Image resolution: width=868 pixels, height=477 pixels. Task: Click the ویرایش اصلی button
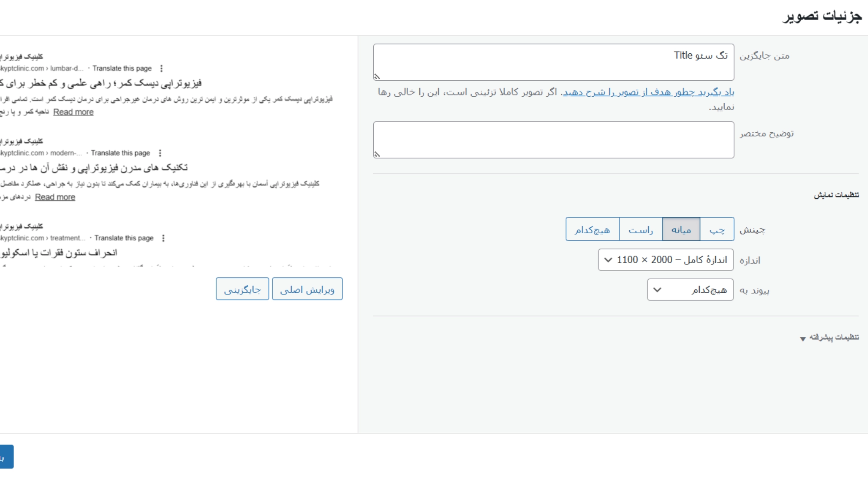pos(308,289)
